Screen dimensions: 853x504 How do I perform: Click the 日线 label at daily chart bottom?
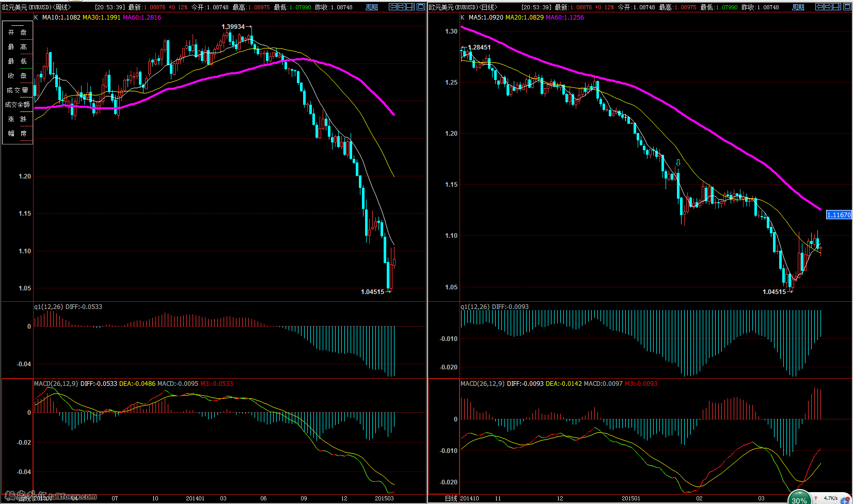(x=451, y=498)
